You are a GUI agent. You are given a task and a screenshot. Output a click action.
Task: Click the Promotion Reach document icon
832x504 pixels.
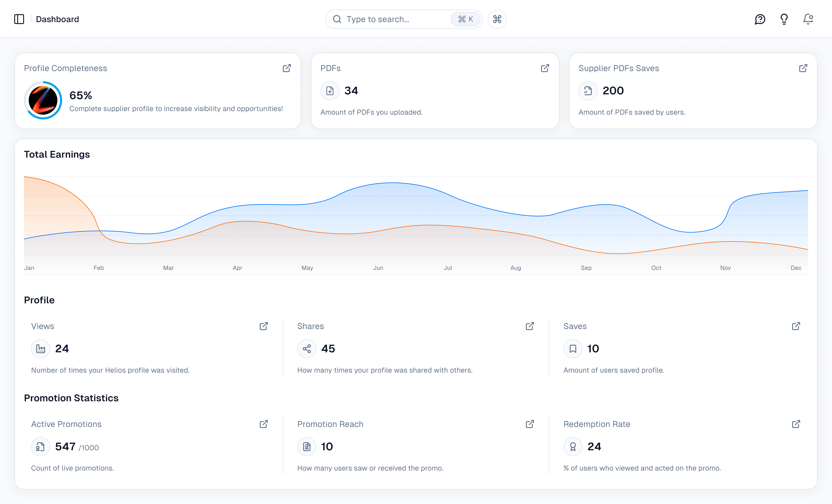307,447
